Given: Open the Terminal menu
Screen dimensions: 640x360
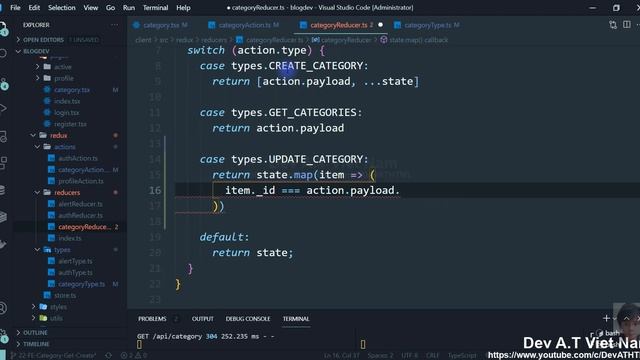Looking at the screenshot, I should pos(156,7).
